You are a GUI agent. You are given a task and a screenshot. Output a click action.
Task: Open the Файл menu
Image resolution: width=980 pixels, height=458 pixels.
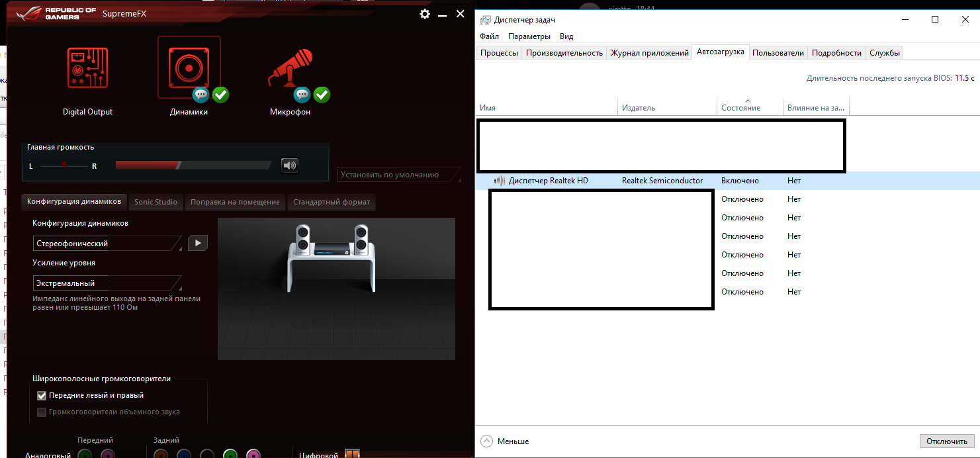(x=489, y=36)
